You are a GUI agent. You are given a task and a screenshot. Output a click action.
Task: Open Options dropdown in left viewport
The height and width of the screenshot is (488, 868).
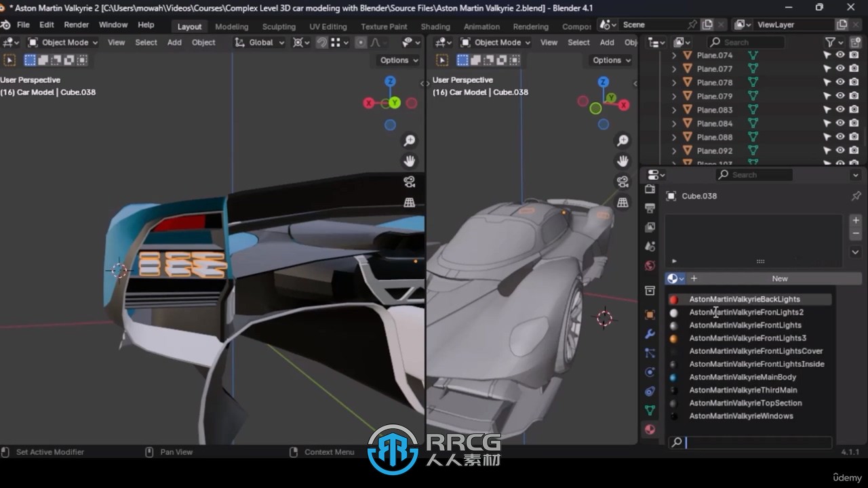click(398, 60)
